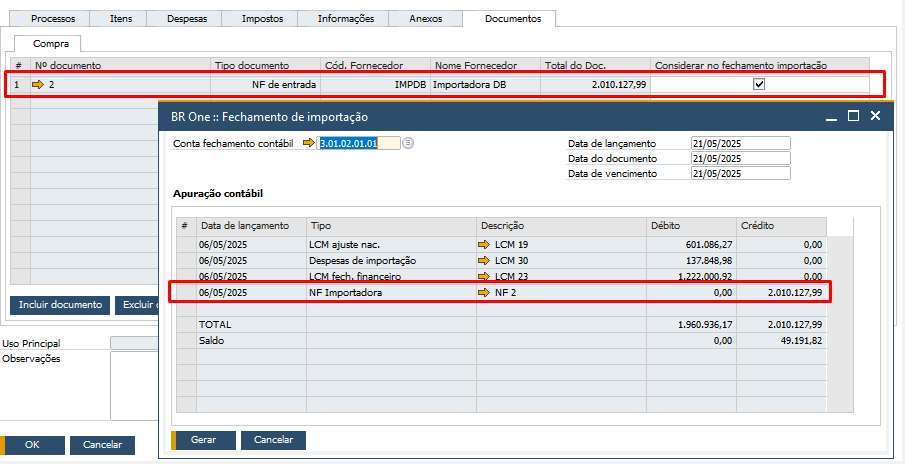Open link arrow for document Nº 2
Screen dimensions: 905x464
pyautogui.click(x=38, y=85)
